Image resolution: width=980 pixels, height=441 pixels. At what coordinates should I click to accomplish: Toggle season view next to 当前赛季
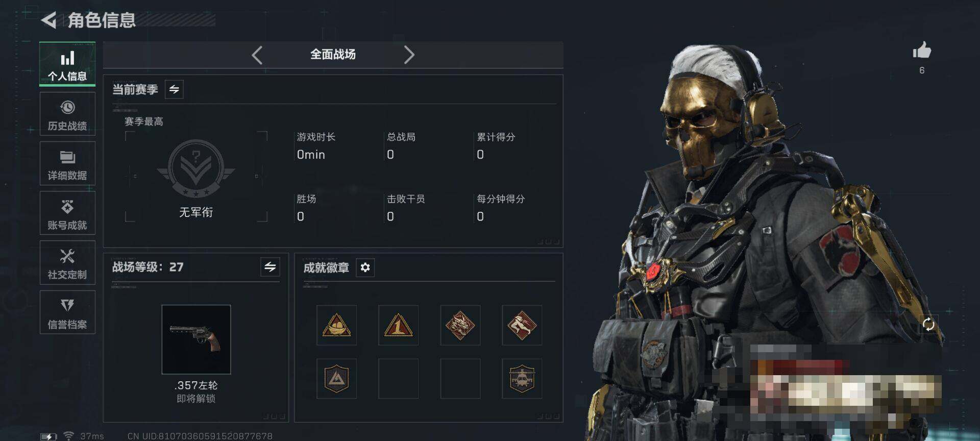pos(174,89)
